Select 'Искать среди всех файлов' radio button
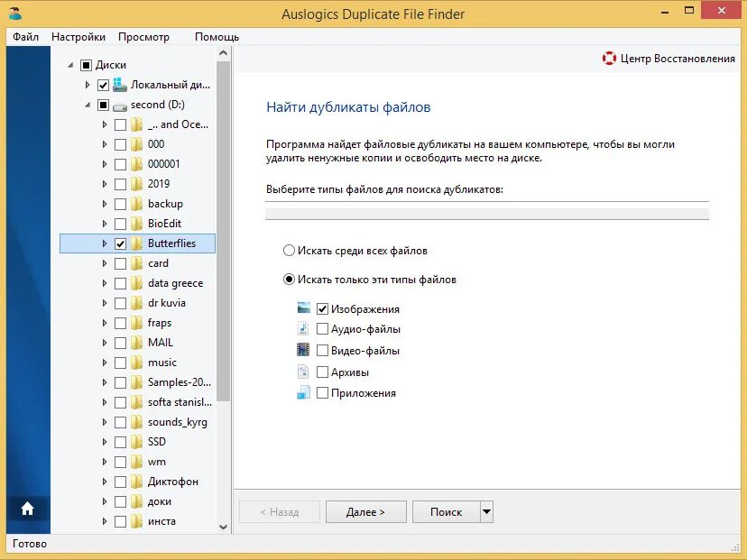This screenshot has width=747, height=560. (289, 251)
